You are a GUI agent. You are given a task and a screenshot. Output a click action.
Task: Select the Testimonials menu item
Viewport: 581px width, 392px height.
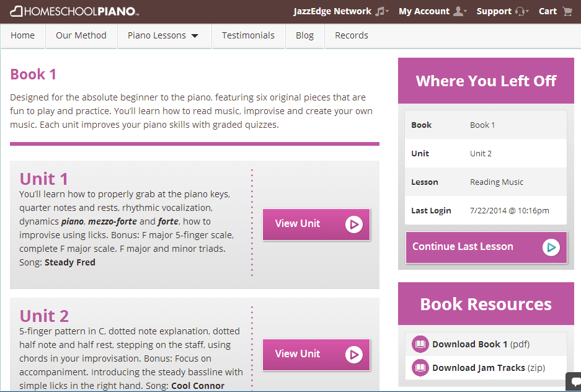pos(248,35)
